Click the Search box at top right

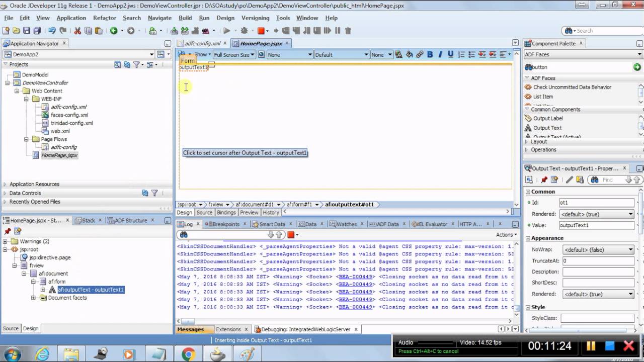(602, 31)
